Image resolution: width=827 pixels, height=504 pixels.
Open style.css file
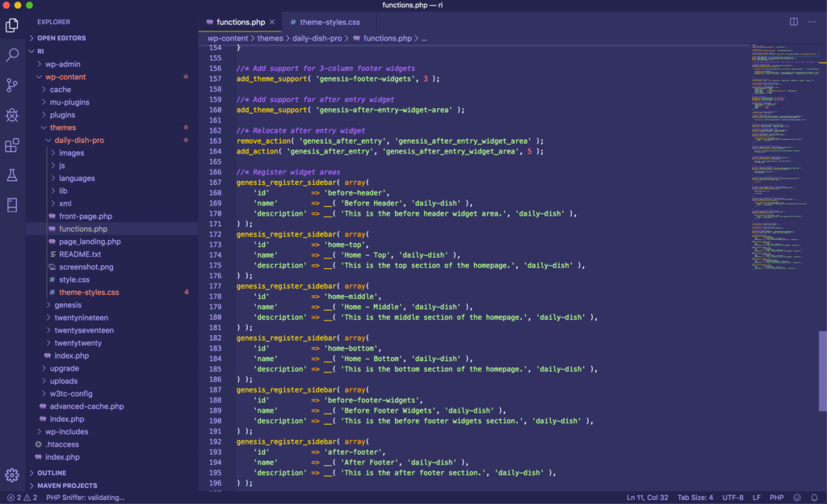coord(73,279)
